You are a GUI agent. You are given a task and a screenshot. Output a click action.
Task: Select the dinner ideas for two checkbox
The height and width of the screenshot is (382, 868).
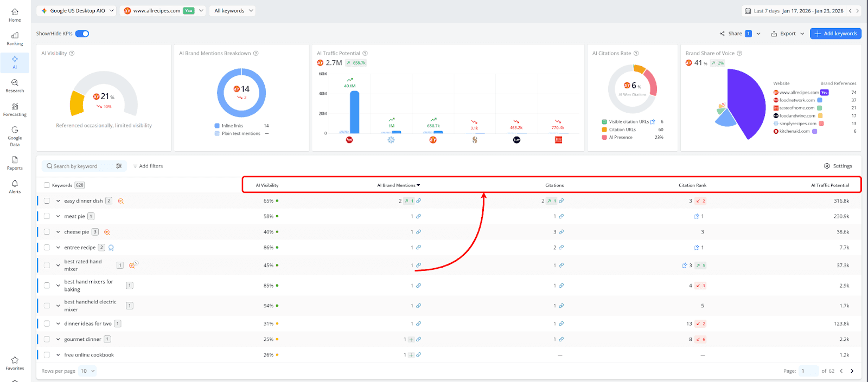click(47, 324)
